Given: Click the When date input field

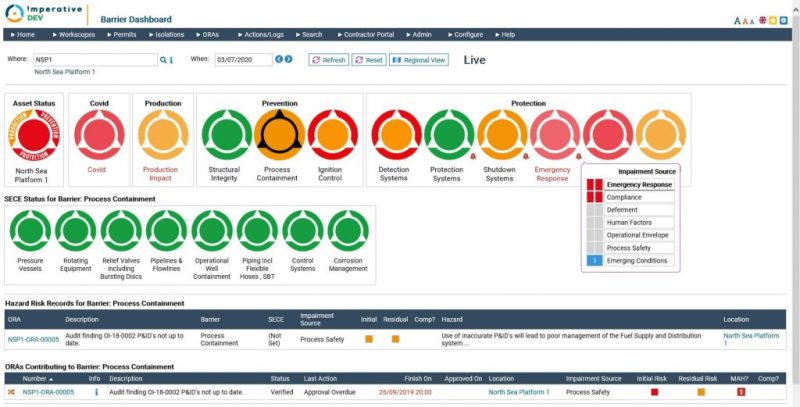Looking at the screenshot, I should click(242, 60).
